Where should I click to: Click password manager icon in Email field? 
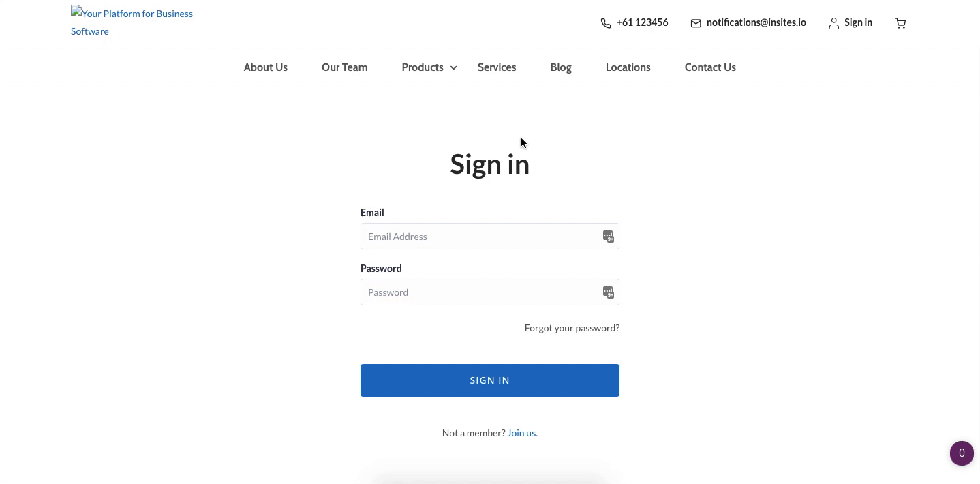tap(608, 237)
